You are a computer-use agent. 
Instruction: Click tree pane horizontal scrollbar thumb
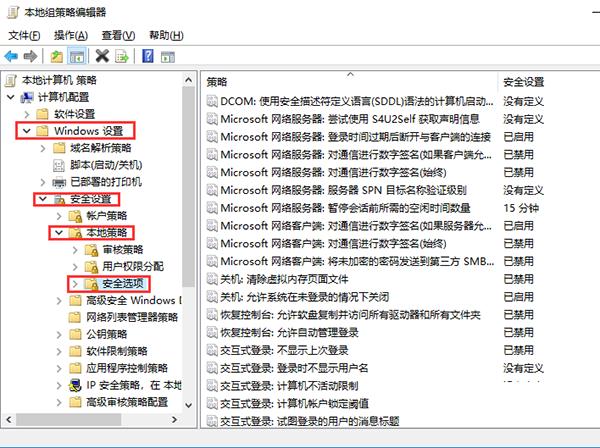point(68,420)
